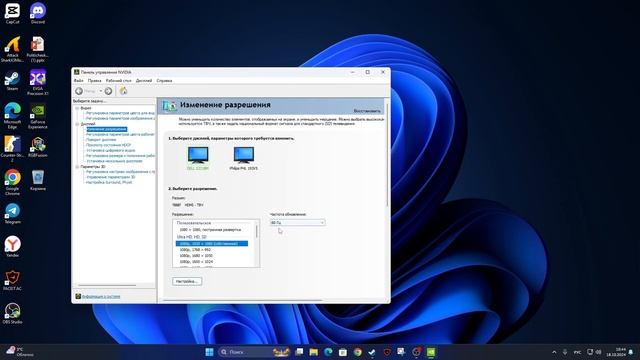Image resolution: width=640 pixels, height=360 pixels.
Task: Open CapCut desktop icon
Action: coord(12,13)
